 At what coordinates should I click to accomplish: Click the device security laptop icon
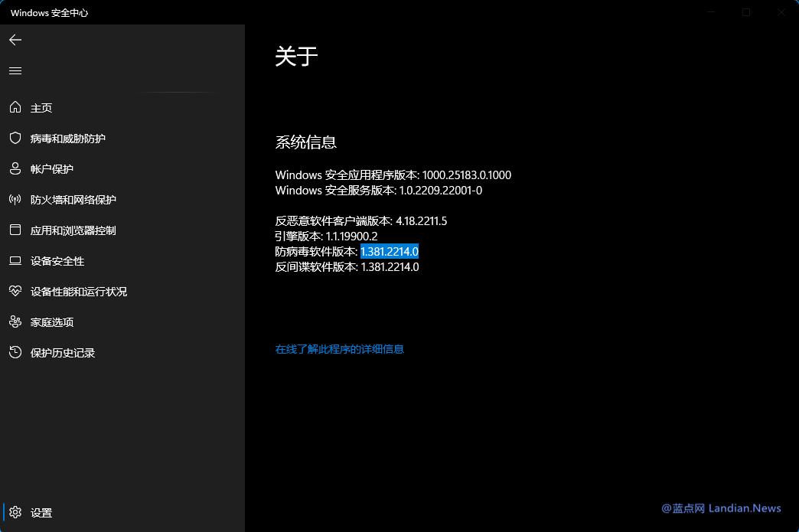(x=15, y=260)
